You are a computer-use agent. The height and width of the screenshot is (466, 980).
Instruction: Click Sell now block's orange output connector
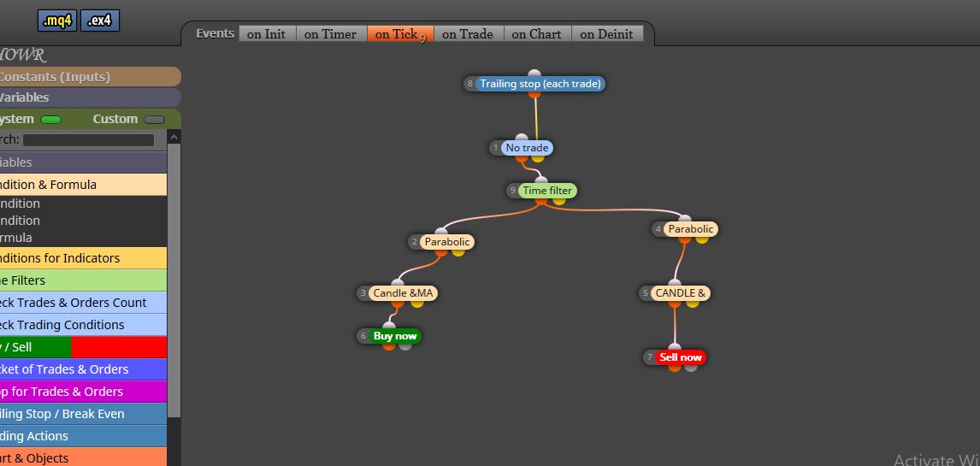(675, 367)
